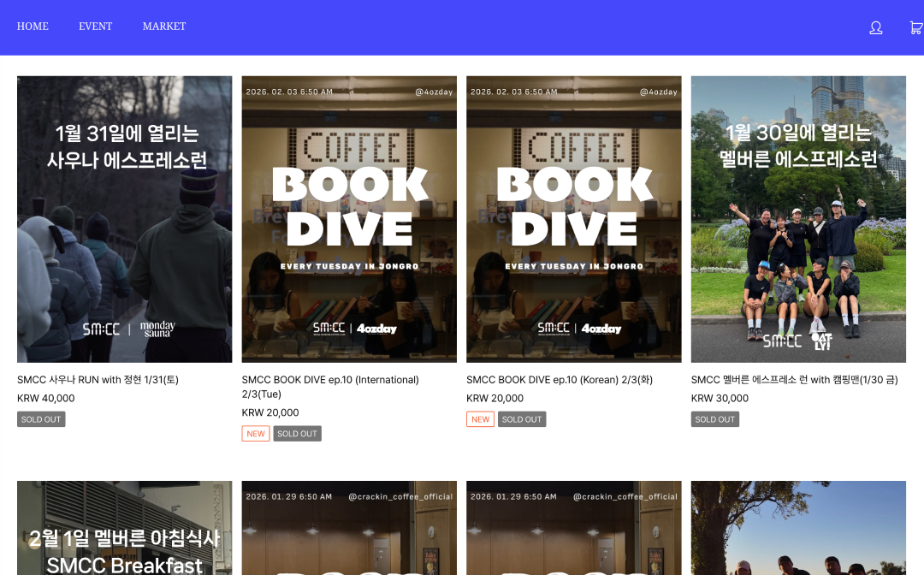
Task: Open the SMCC Breakfast Melbourne thumbnail
Action: tap(124, 527)
